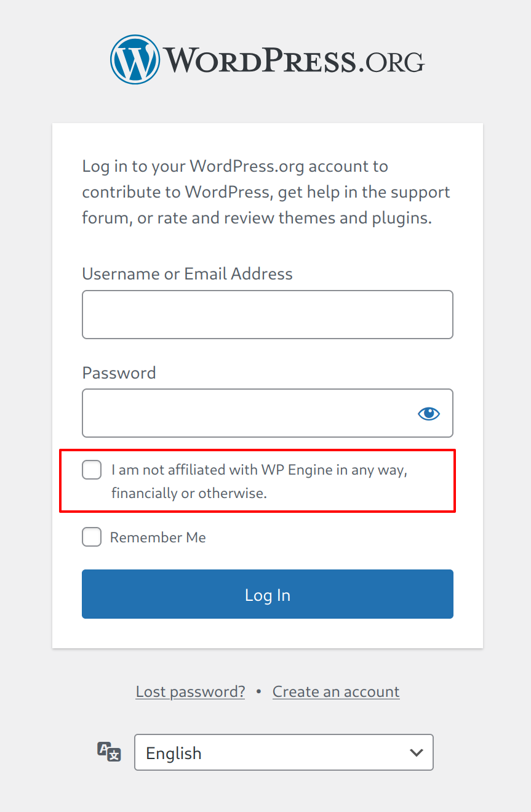Image resolution: width=531 pixels, height=812 pixels.
Task: Enable the Remember Me checkbox
Action: 92,537
